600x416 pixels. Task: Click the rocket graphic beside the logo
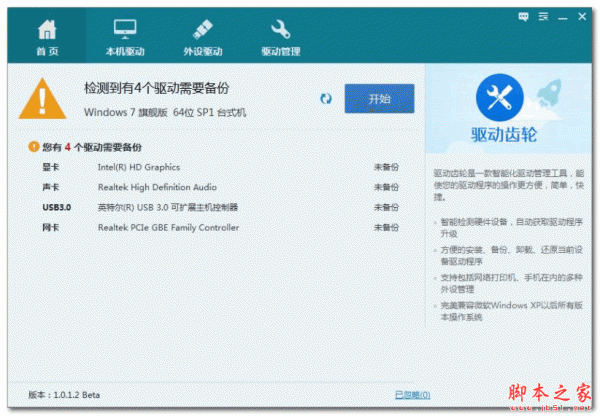coord(549,92)
